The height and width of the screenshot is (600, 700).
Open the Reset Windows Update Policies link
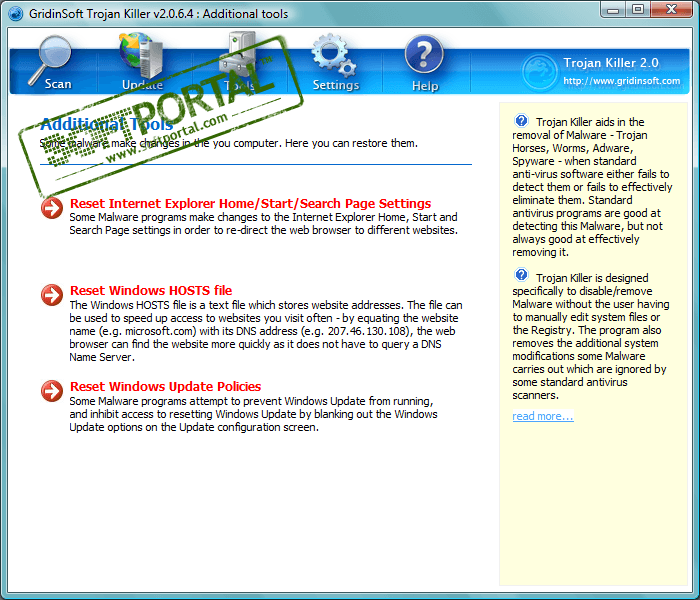pyautogui.click(x=166, y=387)
